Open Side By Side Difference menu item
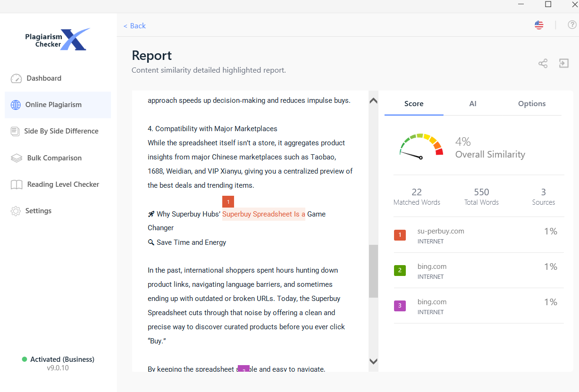The height and width of the screenshot is (392, 579). point(58,131)
